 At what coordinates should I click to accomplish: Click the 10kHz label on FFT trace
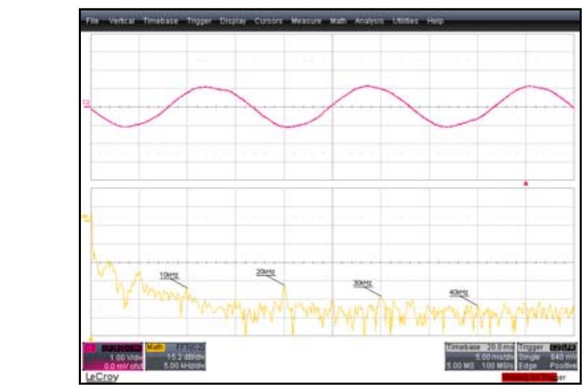pos(168,274)
